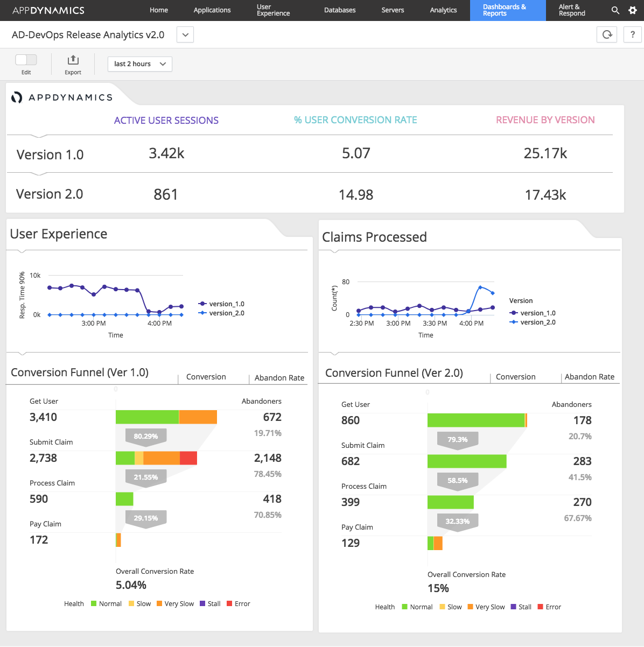The image size is (644, 647).
Task: Click the Overall Conversion Rate 15%
Action: (x=438, y=588)
